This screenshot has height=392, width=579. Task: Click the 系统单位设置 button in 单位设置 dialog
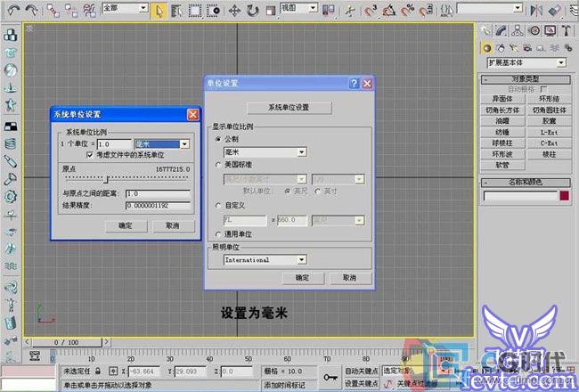289,108
